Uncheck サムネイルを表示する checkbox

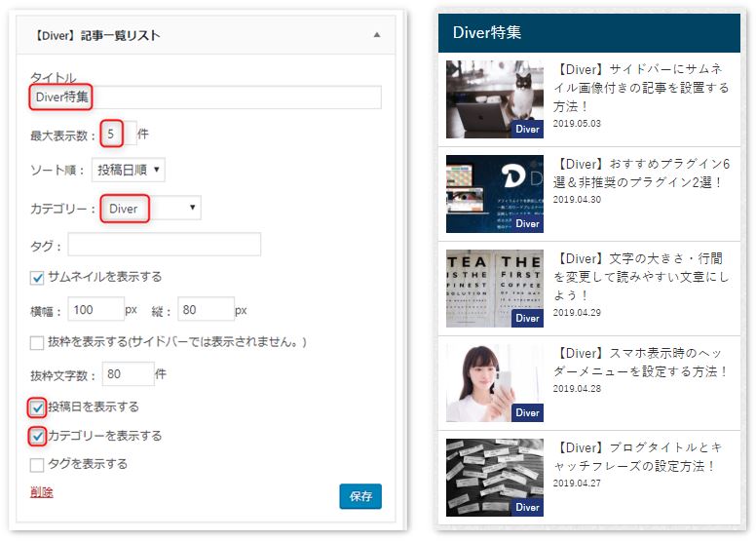click(37, 278)
